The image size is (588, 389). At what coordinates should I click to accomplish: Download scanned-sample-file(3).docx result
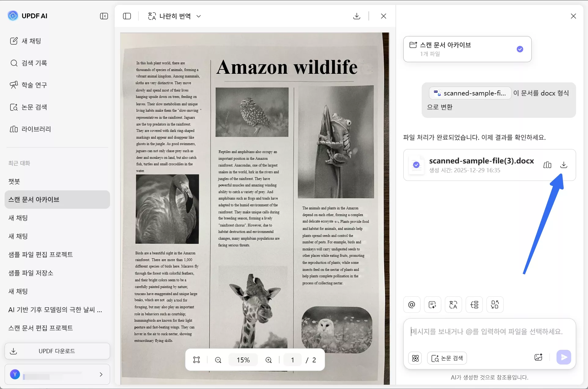[564, 165]
